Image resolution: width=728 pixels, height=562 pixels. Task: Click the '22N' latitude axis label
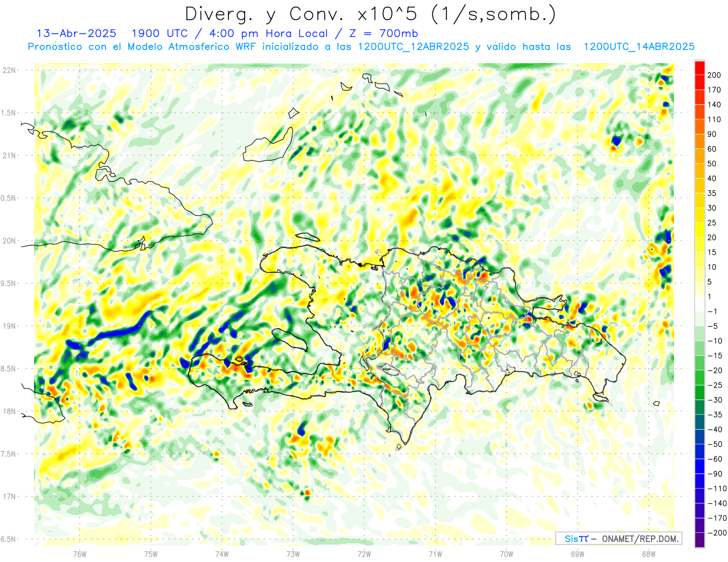coord(9,70)
